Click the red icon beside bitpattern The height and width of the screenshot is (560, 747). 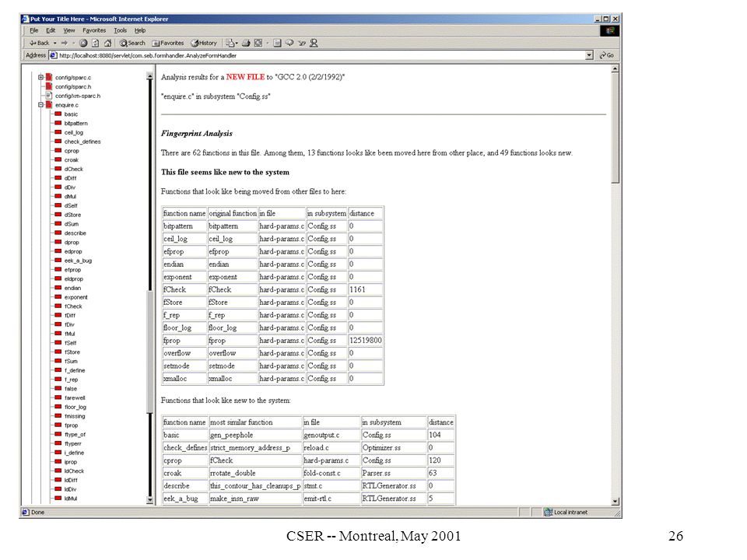pyautogui.click(x=58, y=124)
